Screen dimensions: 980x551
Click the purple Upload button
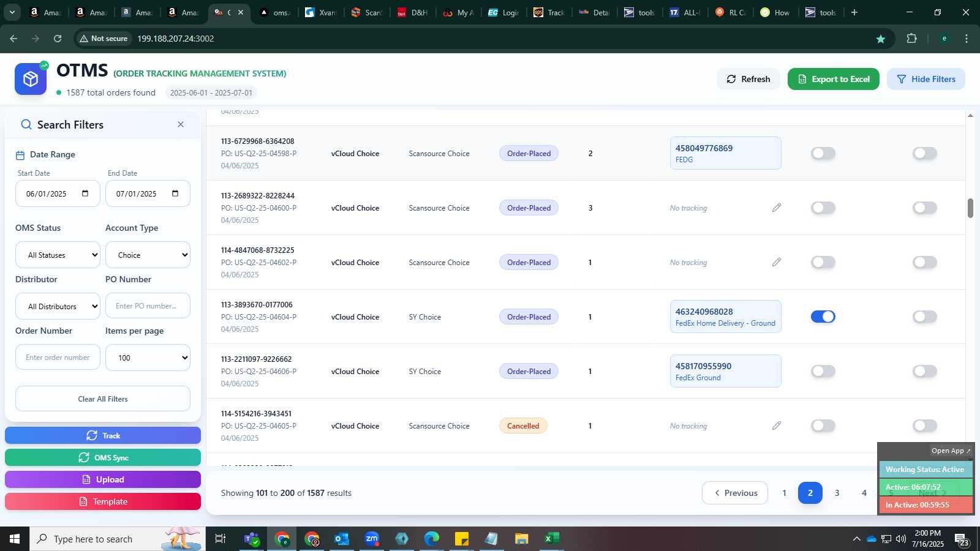pos(103,479)
